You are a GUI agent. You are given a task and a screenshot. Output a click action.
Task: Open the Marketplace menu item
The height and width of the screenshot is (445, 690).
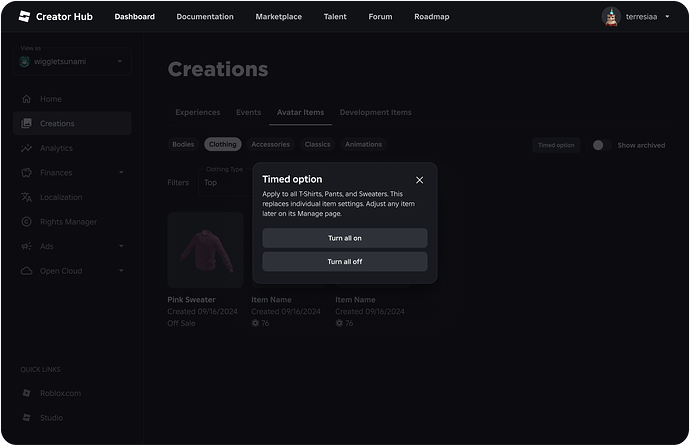pos(278,17)
